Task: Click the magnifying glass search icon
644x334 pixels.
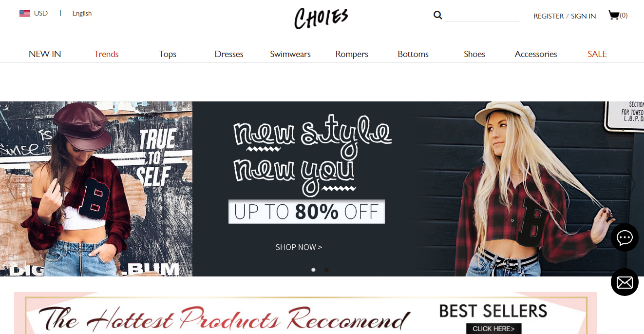Action: pos(438,15)
